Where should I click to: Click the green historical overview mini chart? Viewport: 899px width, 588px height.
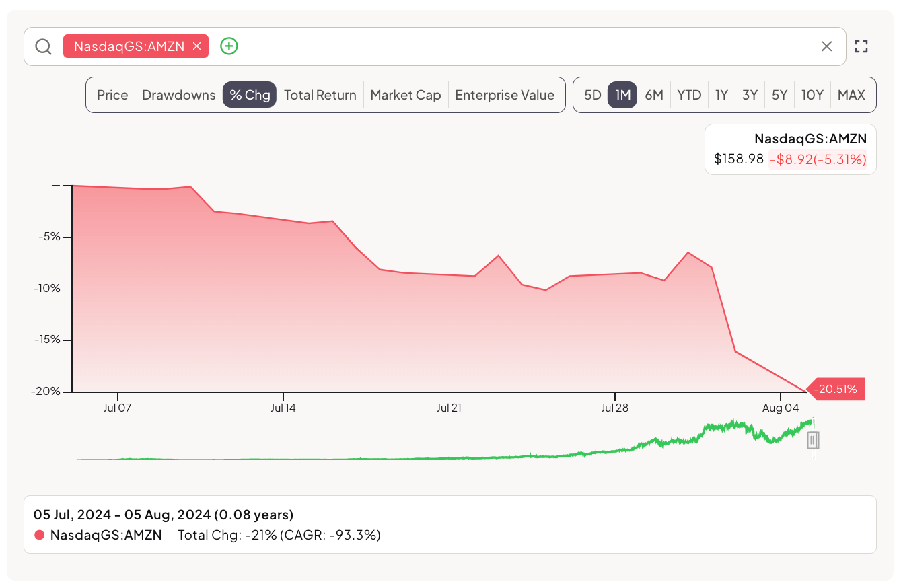click(x=444, y=439)
